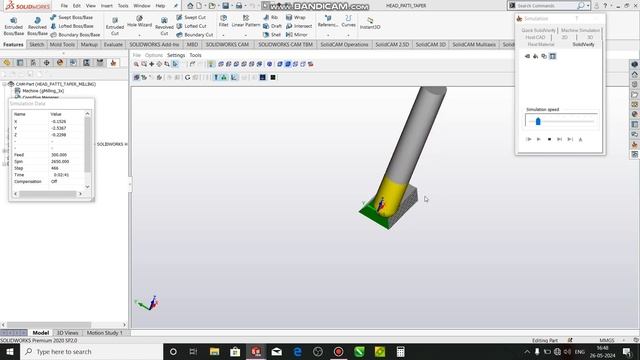Switch to the SolidCAM 2.5D tab
Image resolution: width=640 pixels, height=360 pixels.
pos(392,44)
